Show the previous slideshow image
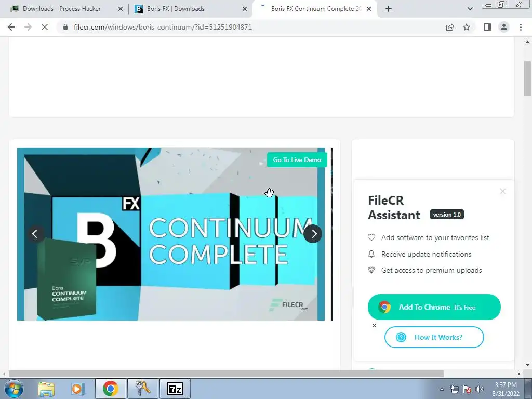 pos(35,234)
